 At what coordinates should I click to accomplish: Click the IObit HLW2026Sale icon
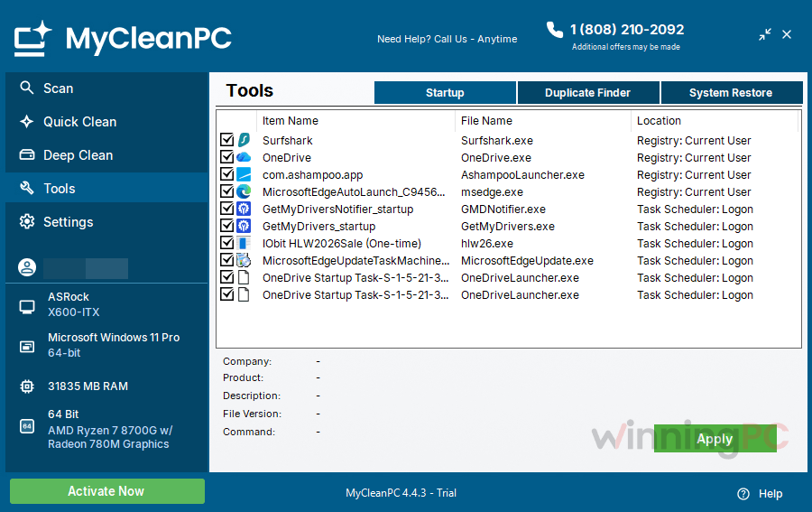244,243
